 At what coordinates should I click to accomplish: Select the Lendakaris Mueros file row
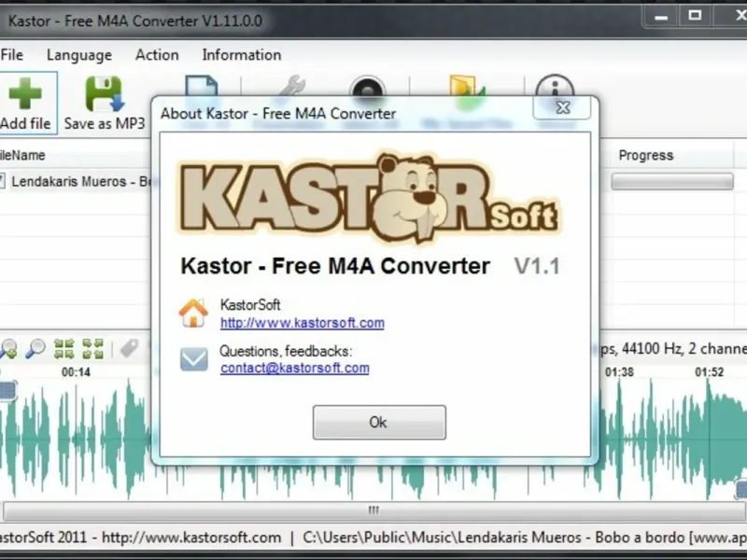(x=77, y=181)
